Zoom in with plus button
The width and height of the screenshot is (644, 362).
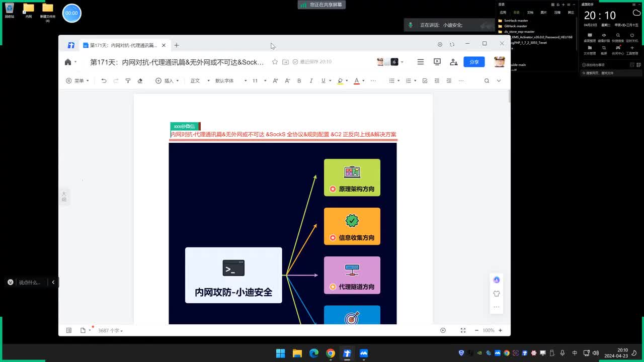point(500,330)
